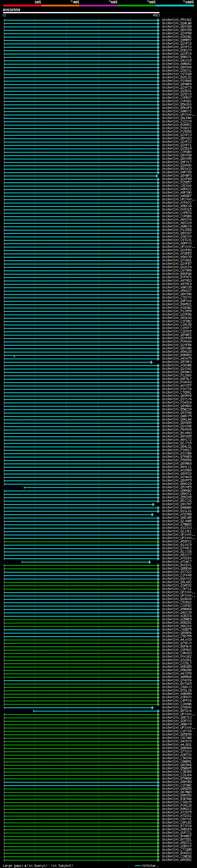Select hit label UniRef100_C1FQW2
Screen dimensions: 197x868
point(177,785)
